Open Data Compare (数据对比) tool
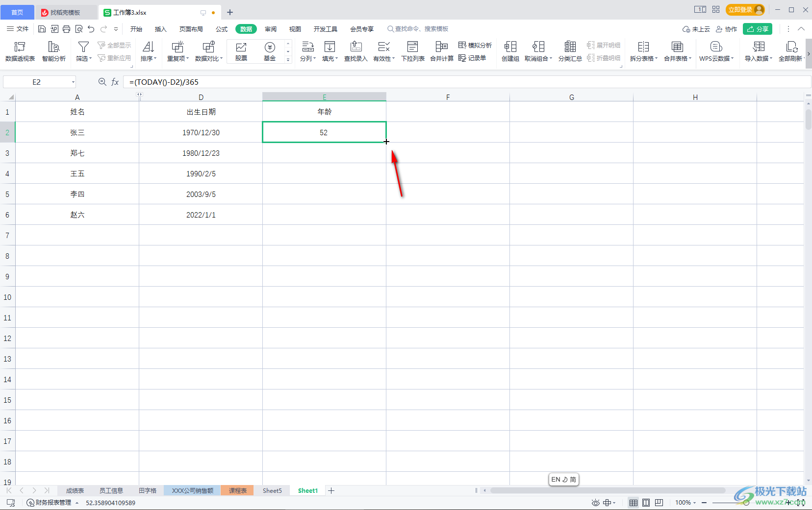Image resolution: width=812 pixels, height=510 pixels. (x=209, y=51)
